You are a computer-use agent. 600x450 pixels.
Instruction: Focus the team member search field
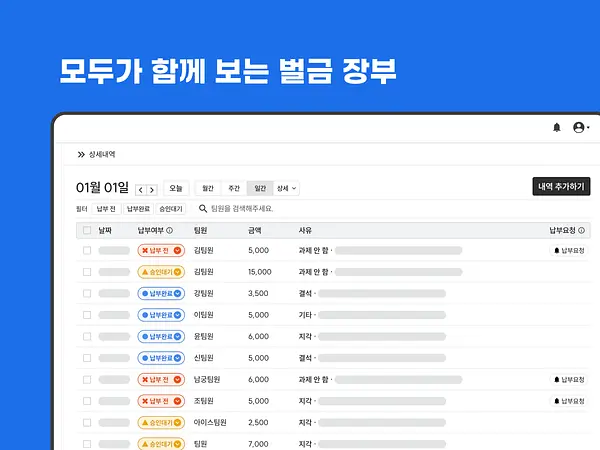click(242, 209)
